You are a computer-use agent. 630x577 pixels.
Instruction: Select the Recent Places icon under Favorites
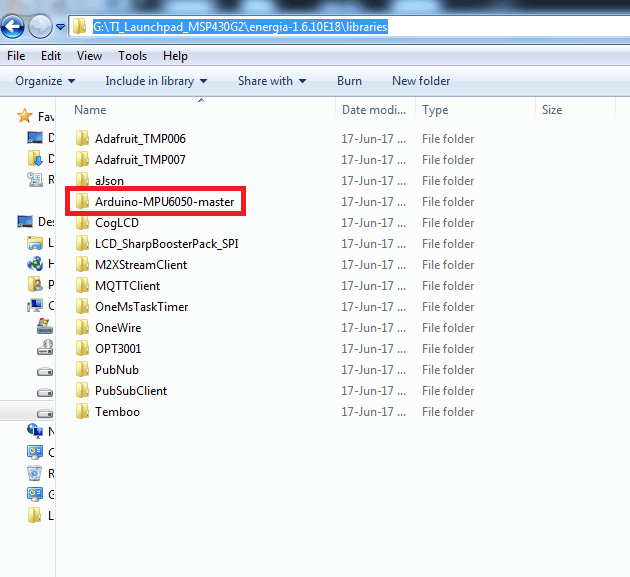35,179
